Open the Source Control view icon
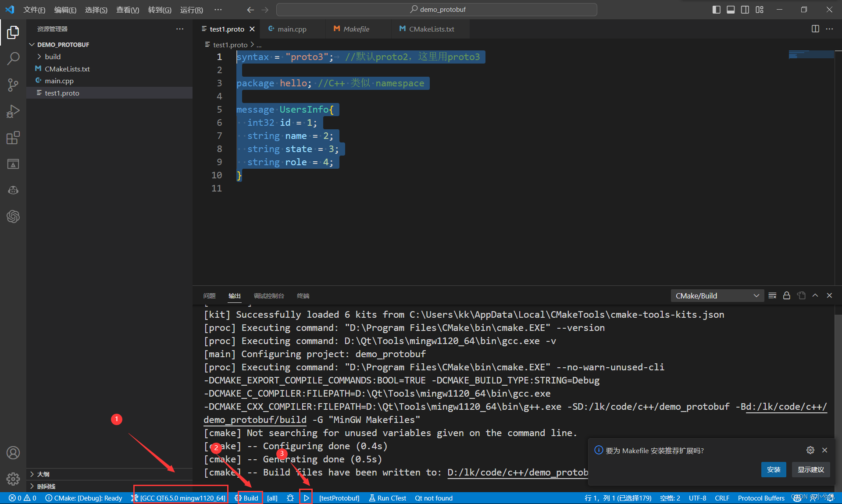Image resolution: width=842 pixels, height=504 pixels. 13,85
